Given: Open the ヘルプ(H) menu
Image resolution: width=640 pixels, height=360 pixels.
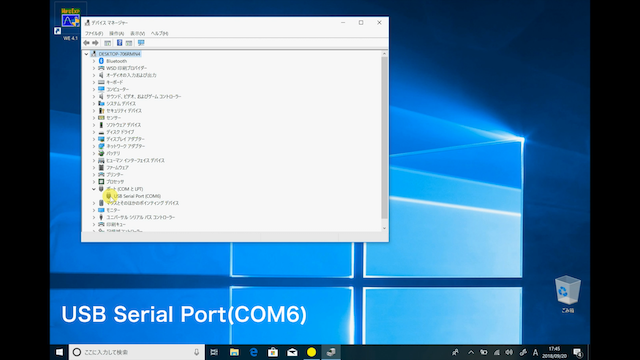Looking at the screenshot, I should click(160, 33).
